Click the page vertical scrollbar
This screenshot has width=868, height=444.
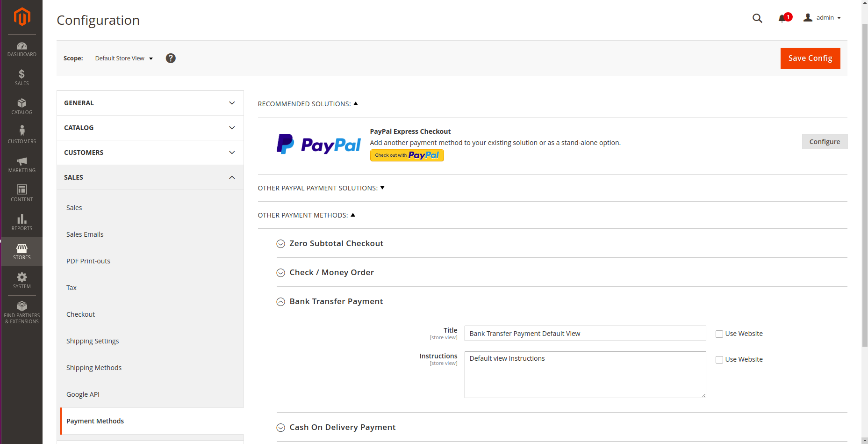865,185
